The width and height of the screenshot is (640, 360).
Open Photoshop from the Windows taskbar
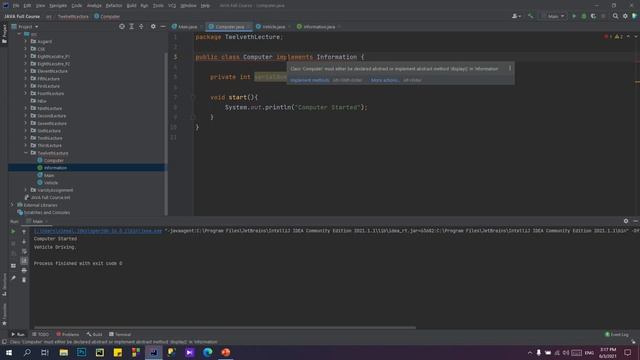click(82, 352)
